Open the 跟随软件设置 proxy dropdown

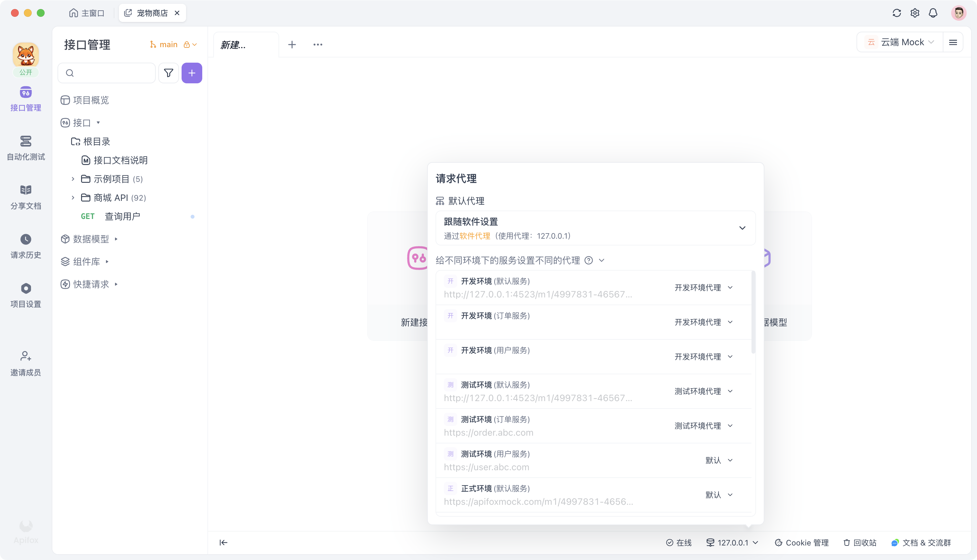(x=742, y=228)
